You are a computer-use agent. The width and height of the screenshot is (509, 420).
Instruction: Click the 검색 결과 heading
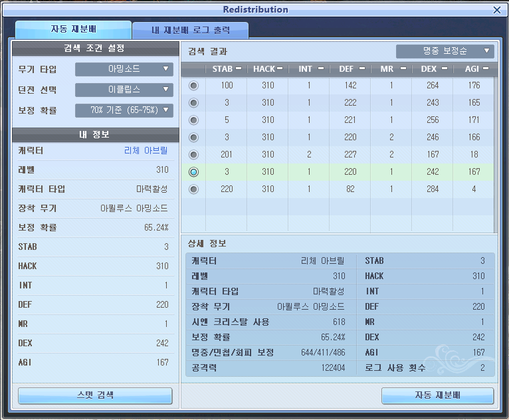point(208,51)
